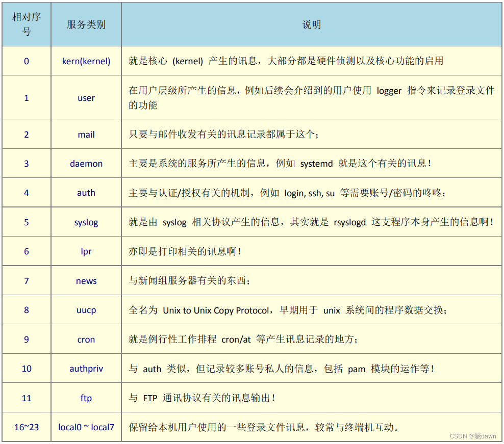Select the sequence number '1' cell
Screen dimensions: 504x444
pos(27,98)
